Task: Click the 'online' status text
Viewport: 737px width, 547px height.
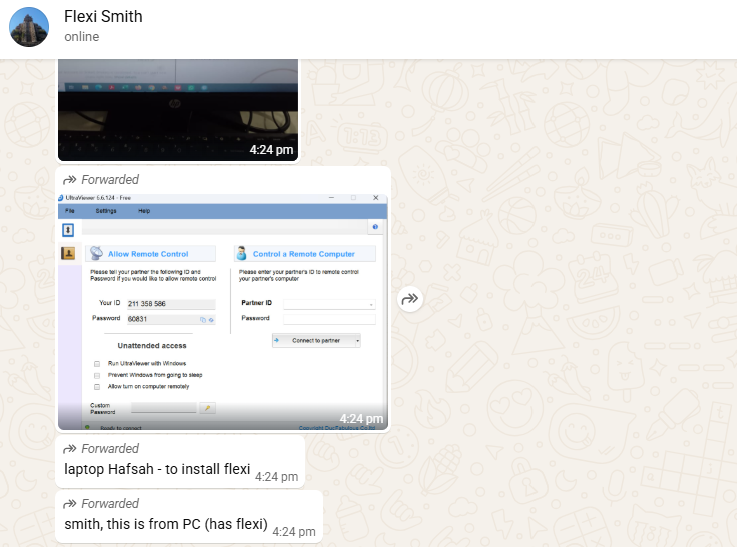Action: (82, 37)
